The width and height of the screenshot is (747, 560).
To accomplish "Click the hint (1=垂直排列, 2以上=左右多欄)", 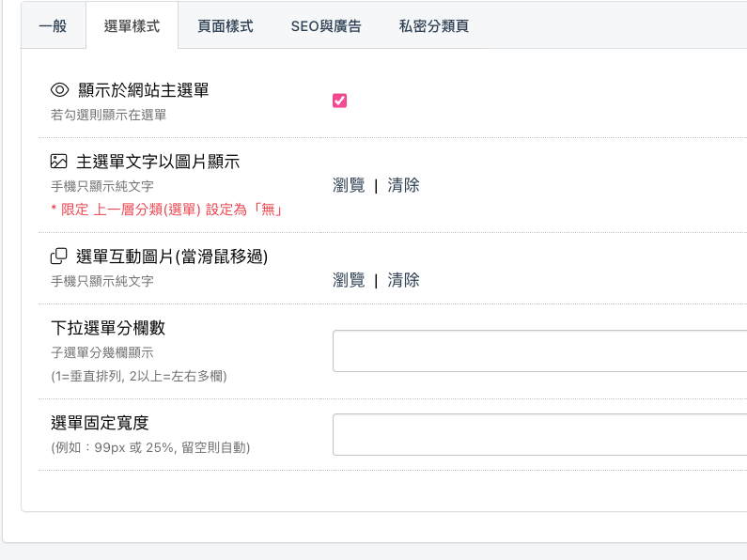I will (139, 376).
